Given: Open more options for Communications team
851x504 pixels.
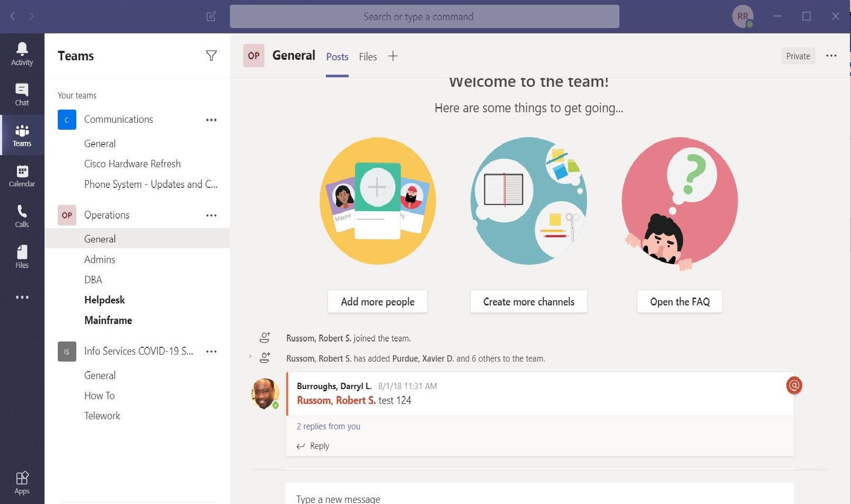Looking at the screenshot, I should (211, 120).
